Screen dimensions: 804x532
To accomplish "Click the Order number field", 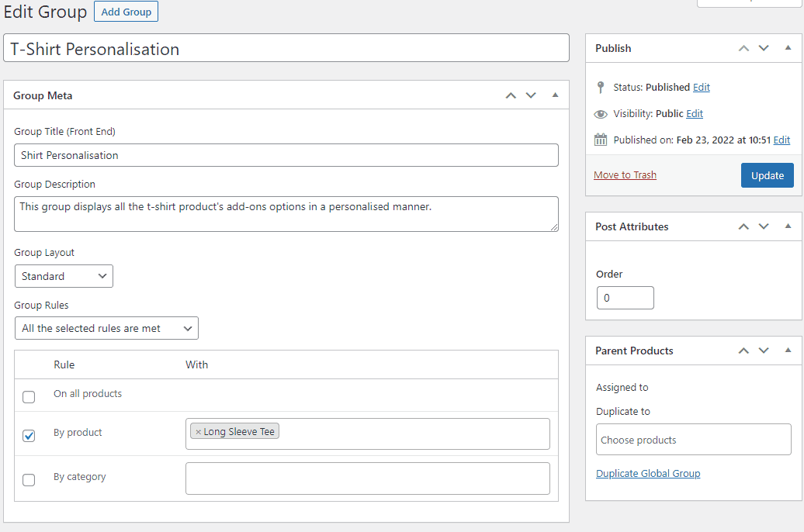I will (625, 298).
